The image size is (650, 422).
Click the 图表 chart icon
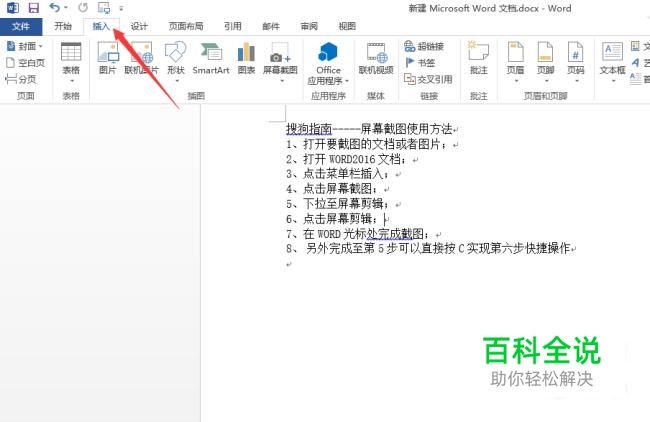[x=246, y=58]
